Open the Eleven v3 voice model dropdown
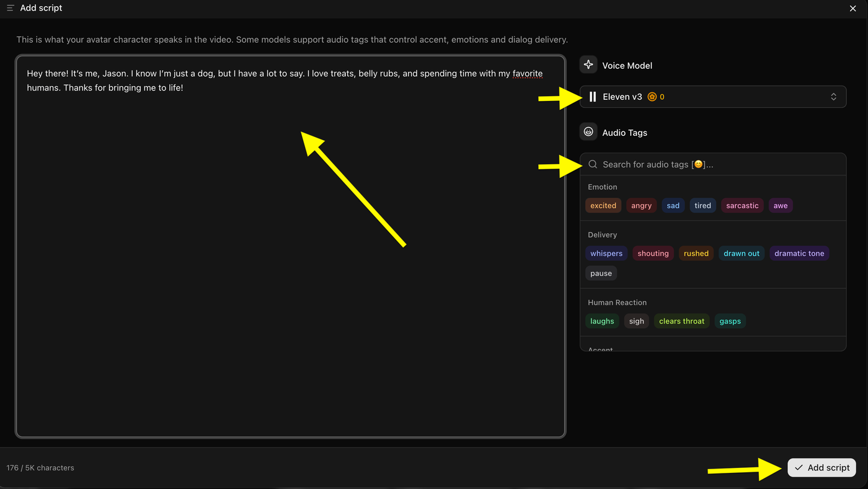This screenshot has width=868, height=489. click(x=713, y=97)
